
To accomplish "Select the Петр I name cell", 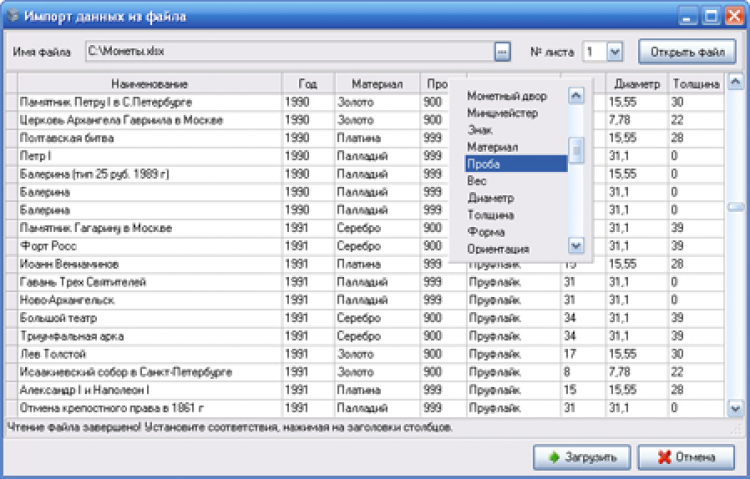I will (x=150, y=156).
